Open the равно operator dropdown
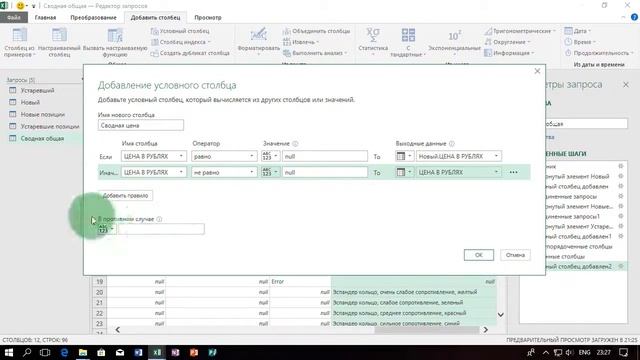 tap(224, 156)
